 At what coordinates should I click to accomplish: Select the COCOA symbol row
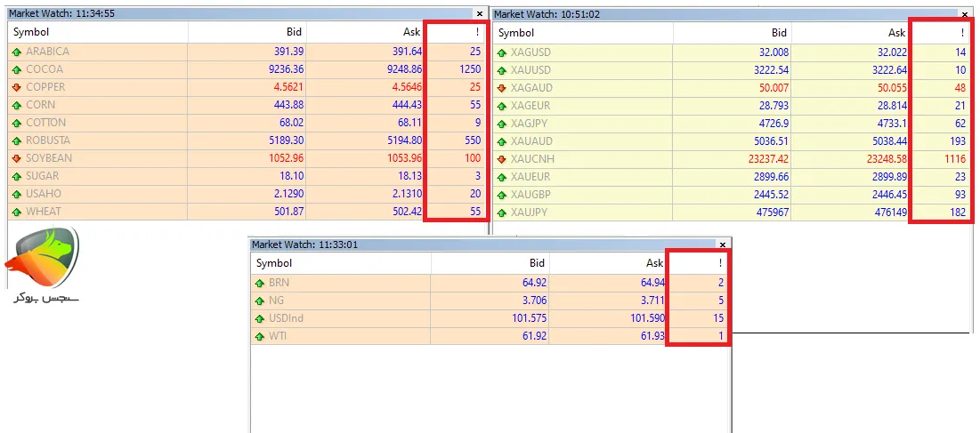(x=45, y=69)
